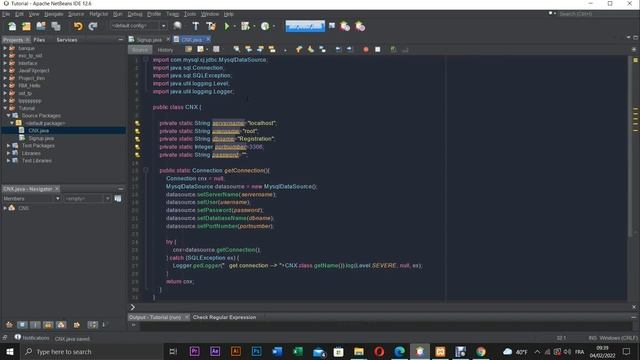Click the Redo arrow icon
640x360 pixels.
93,27
